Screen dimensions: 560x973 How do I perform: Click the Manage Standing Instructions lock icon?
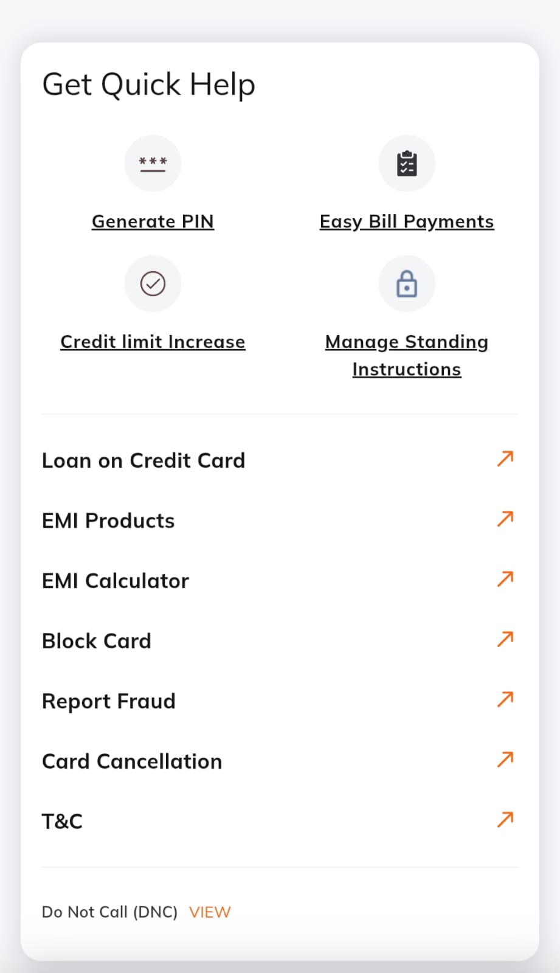point(406,283)
